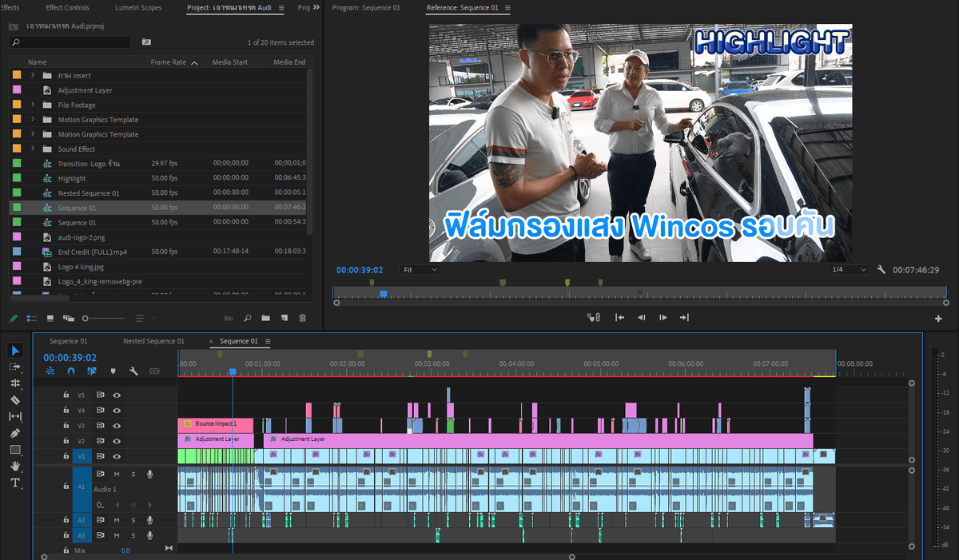
Task: Click the New Bin folder icon in Project panel
Action: pos(265,318)
